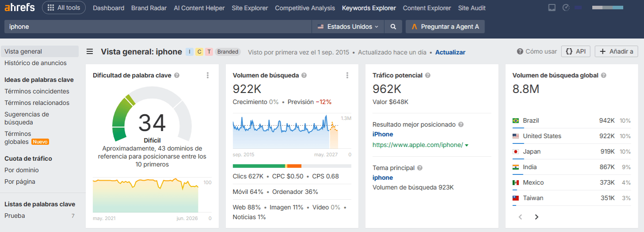Screen dimensions: 644x232
Task: Go to Dashboard
Action: coord(109,8)
